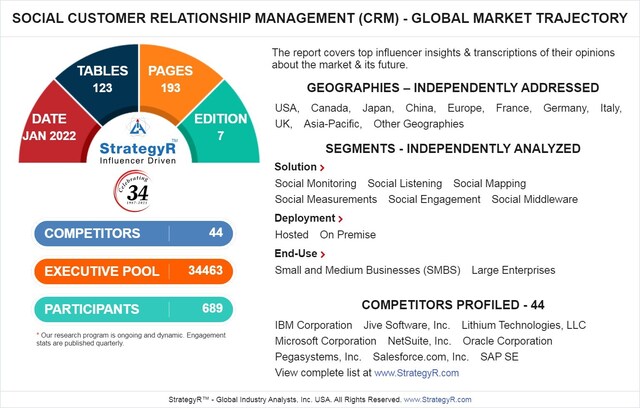The image size is (640, 408).
Task: Open the www.StrategyR.com complete list link
Action: pos(416,373)
